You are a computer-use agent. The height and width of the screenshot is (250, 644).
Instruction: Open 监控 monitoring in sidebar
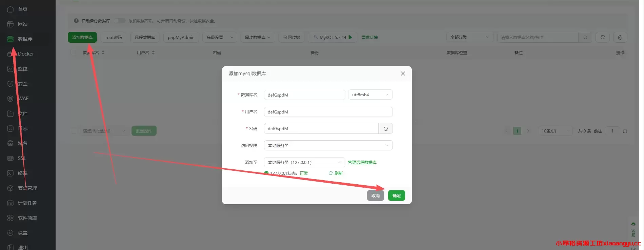click(22, 69)
